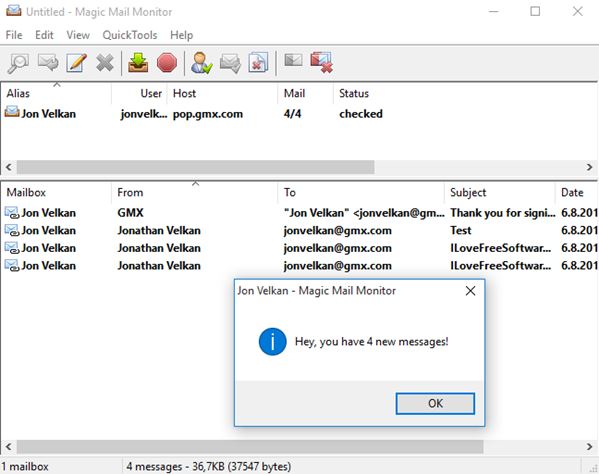599x474 pixels.
Task: Click the red Stop toolbar icon
Action: (167, 63)
